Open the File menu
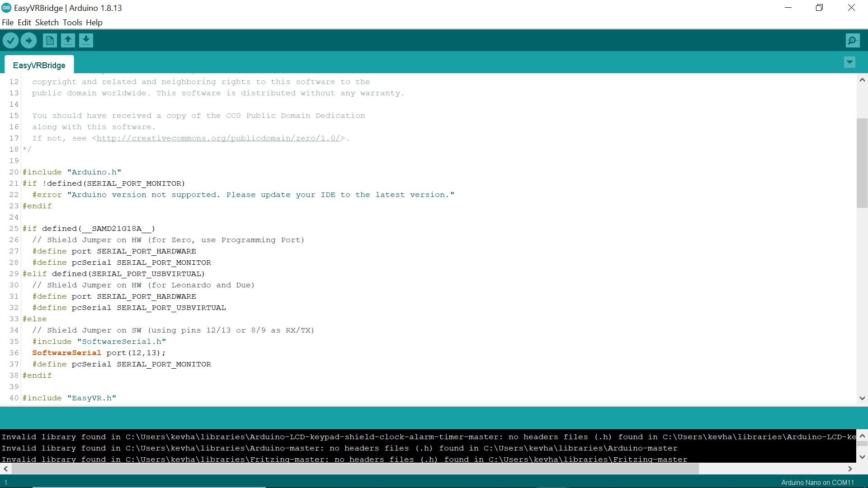The height and width of the screenshot is (488, 868). [x=8, y=22]
